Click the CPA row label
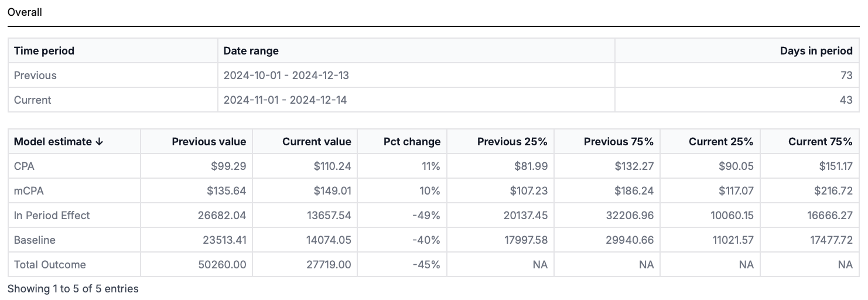868x300 pixels. click(x=24, y=166)
